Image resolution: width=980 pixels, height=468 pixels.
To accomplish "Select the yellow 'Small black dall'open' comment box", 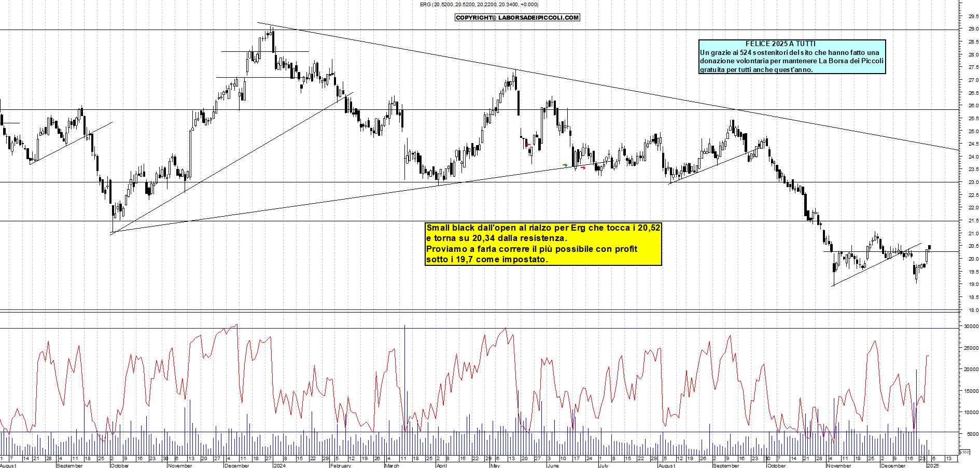I will (543, 244).
